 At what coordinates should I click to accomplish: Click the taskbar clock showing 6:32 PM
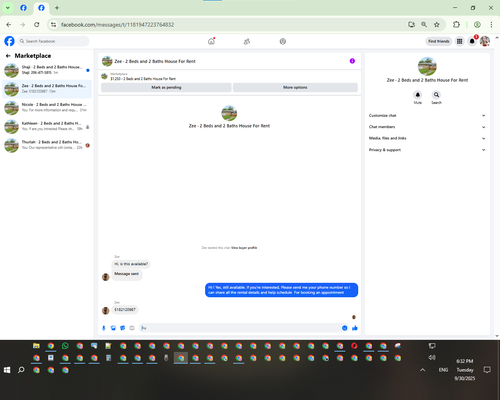(465, 361)
